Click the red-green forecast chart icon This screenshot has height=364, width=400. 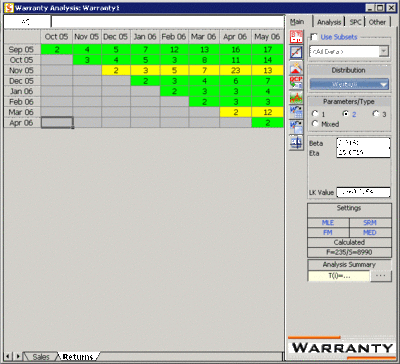pos(296,97)
